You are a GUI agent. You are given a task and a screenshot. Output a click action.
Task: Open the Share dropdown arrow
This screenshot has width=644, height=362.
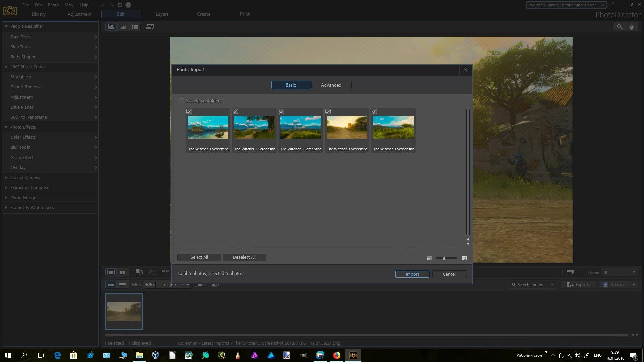634,285
